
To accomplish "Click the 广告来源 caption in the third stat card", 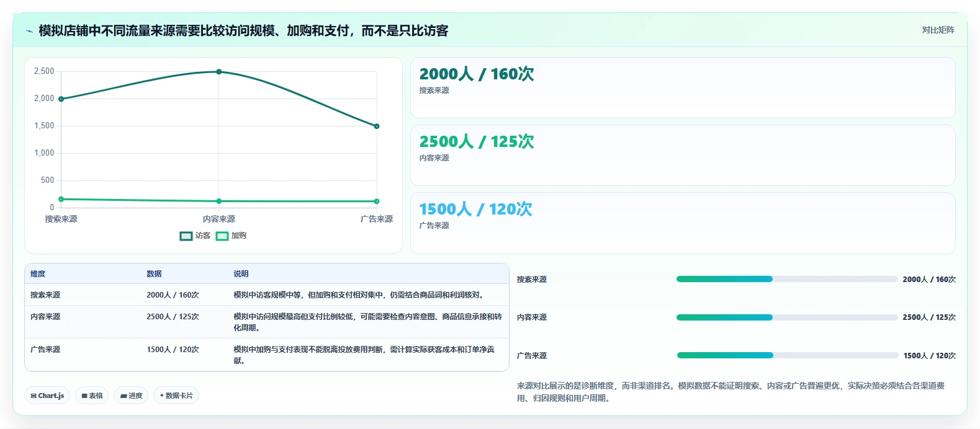I will [434, 226].
